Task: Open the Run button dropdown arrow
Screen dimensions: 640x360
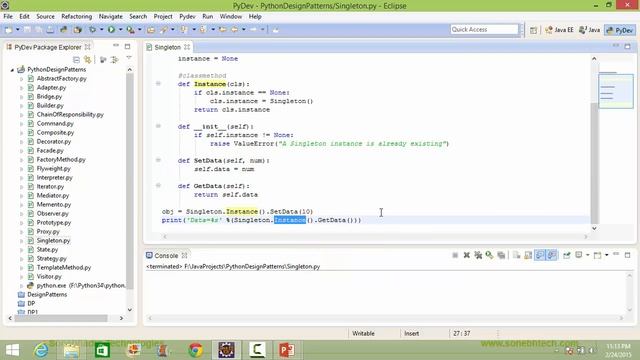Action: click(120, 30)
